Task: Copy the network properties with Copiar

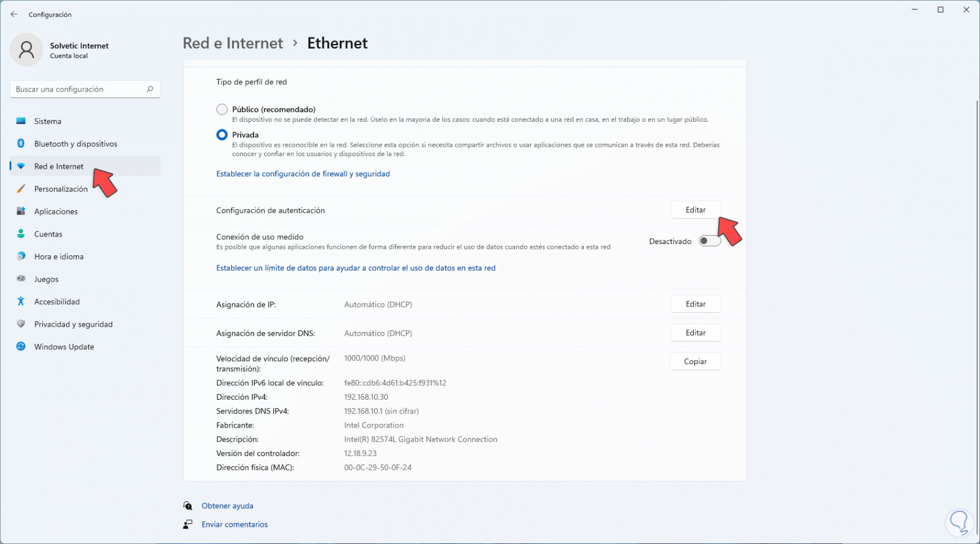Action: (x=696, y=362)
